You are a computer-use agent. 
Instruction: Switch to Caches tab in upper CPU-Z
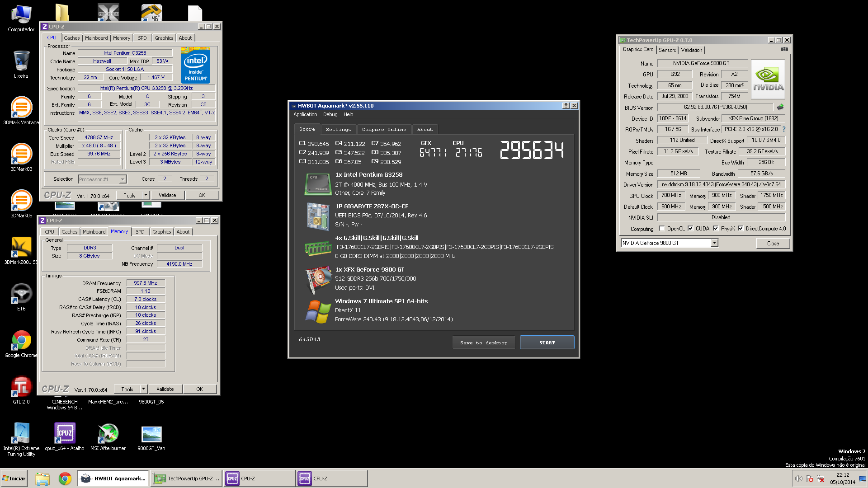click(71, 38)
